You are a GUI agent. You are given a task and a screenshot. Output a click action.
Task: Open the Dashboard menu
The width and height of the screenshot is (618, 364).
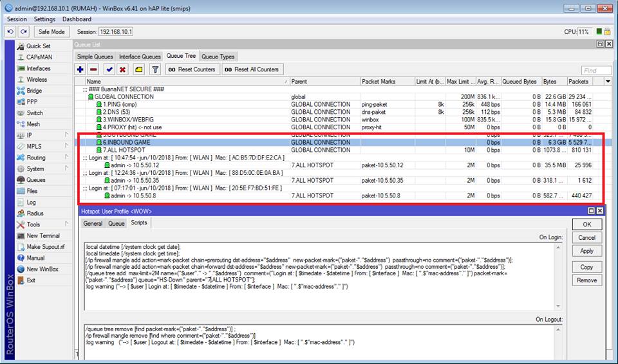click(x=77, y=19)
